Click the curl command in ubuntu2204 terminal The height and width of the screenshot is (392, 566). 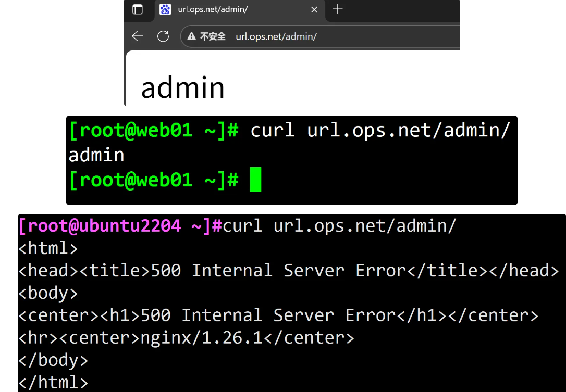click(340, 226)
